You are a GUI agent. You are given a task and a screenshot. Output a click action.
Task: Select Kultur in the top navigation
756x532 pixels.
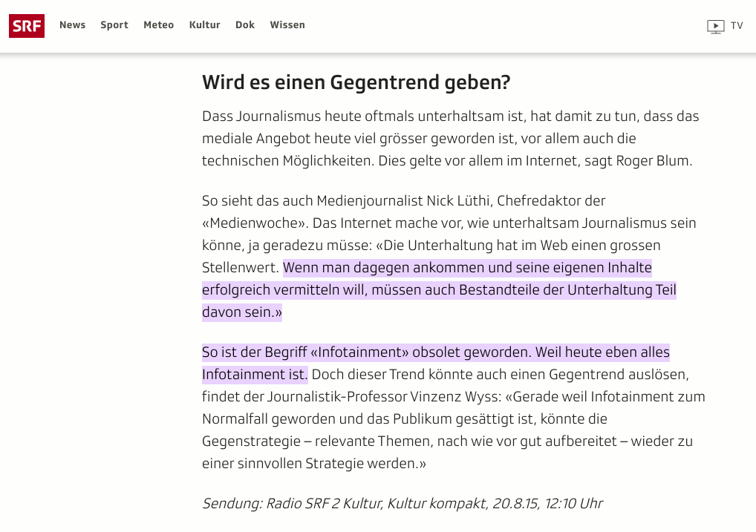[x=204, y=25]
